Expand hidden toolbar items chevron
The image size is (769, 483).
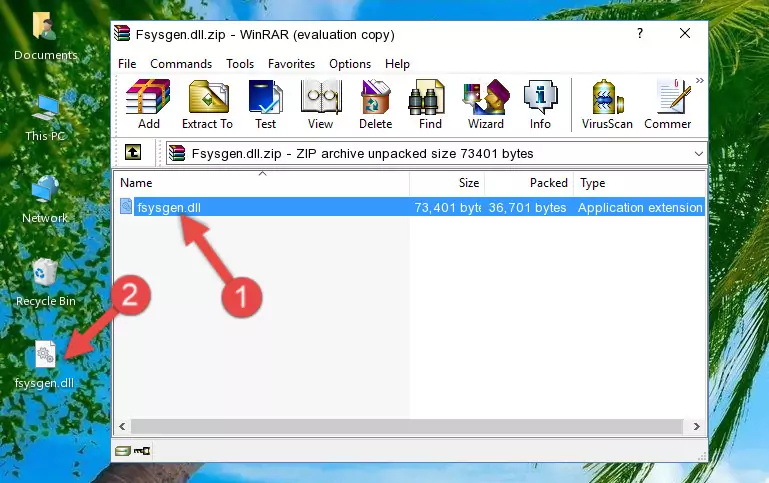(700, 80)
